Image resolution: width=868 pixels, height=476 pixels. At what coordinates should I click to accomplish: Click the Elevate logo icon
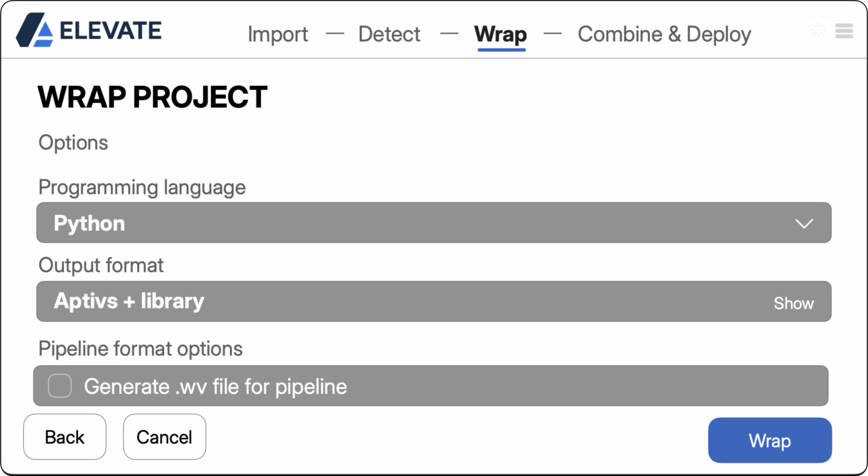tap(35, 30)
